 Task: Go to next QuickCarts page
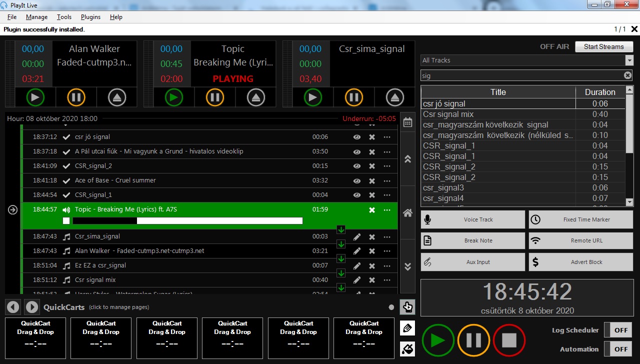[x=31, y=307]
